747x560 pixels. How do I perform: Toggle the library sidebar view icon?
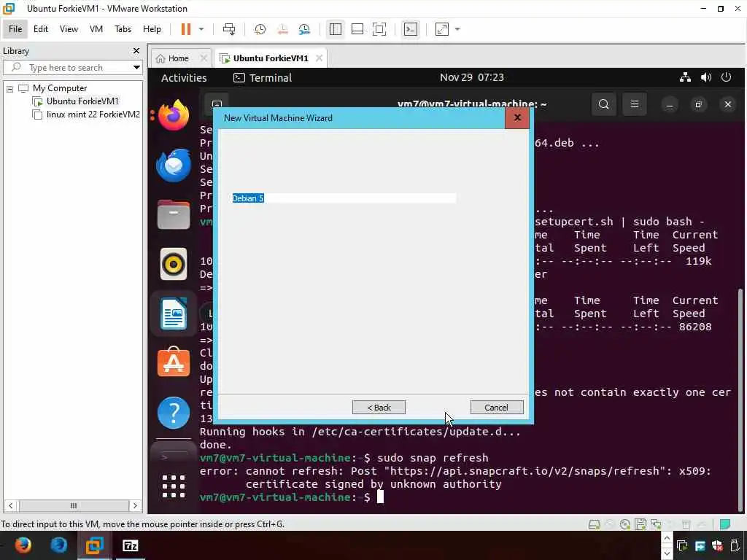pyautogui.click(x=336, y=29)
